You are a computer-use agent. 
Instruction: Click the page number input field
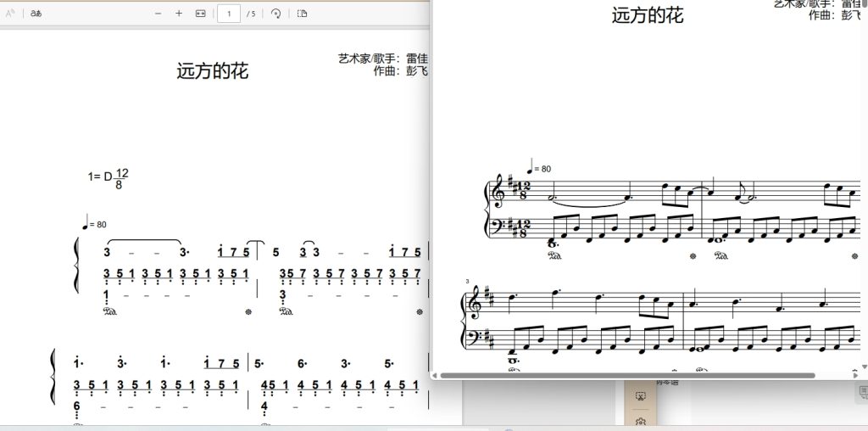point(229,14)
